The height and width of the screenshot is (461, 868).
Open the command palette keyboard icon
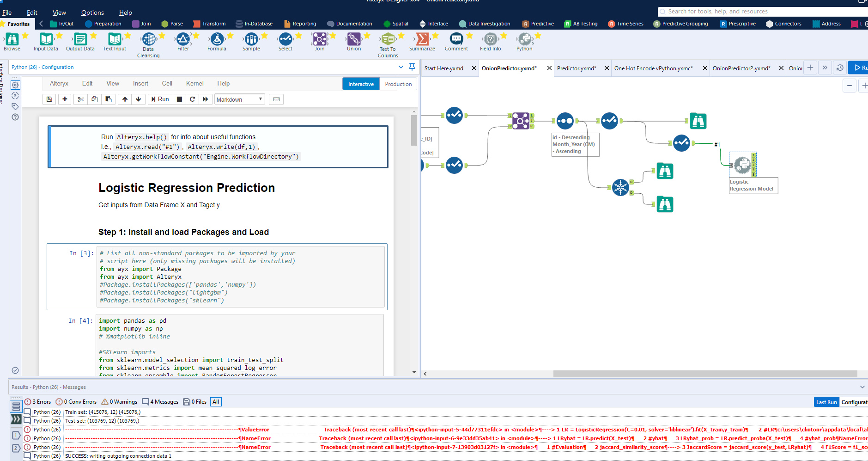[277, 99]
